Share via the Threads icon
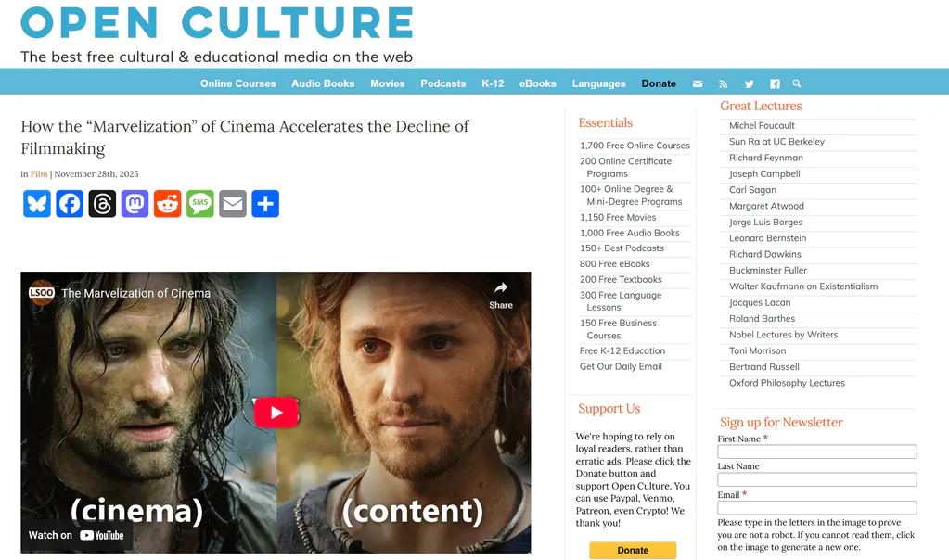The height and width of the screenshot is (560, 949). pos(102,204)
